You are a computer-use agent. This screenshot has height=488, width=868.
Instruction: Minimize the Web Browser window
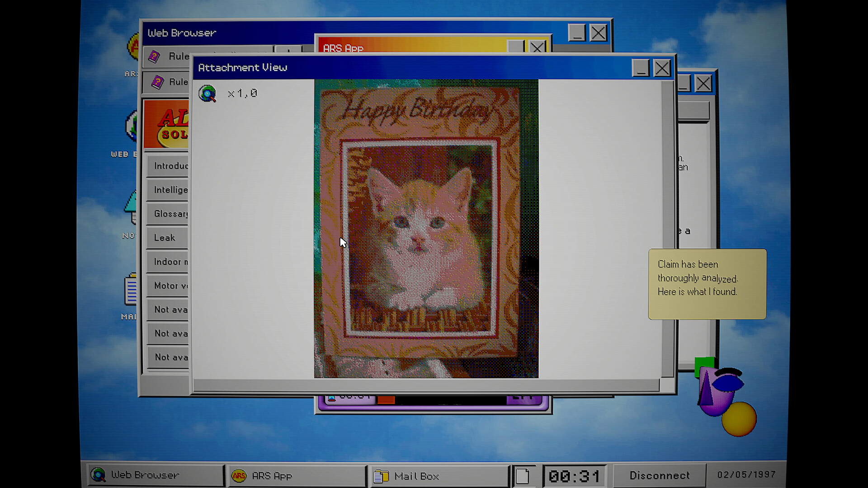(x=577, y=33)
